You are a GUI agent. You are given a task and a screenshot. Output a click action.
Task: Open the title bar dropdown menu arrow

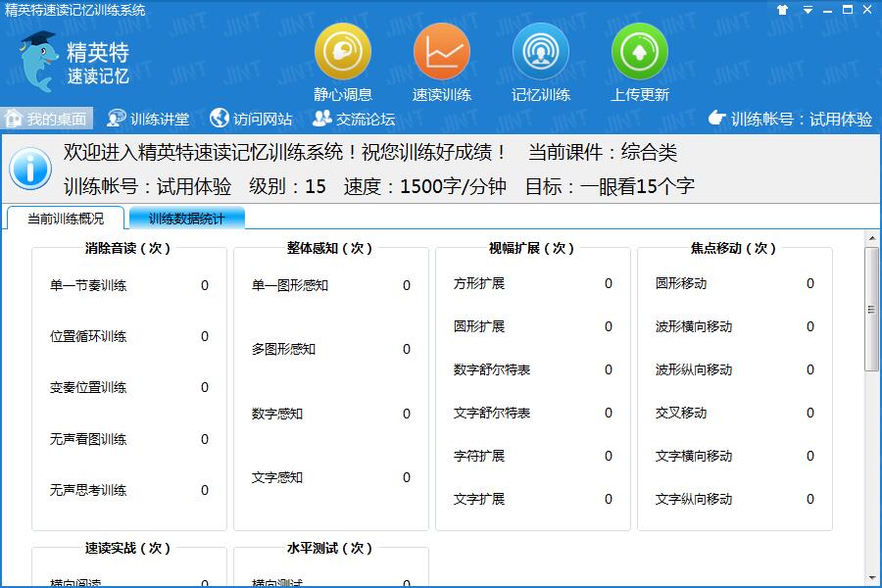tap(808, 10)
